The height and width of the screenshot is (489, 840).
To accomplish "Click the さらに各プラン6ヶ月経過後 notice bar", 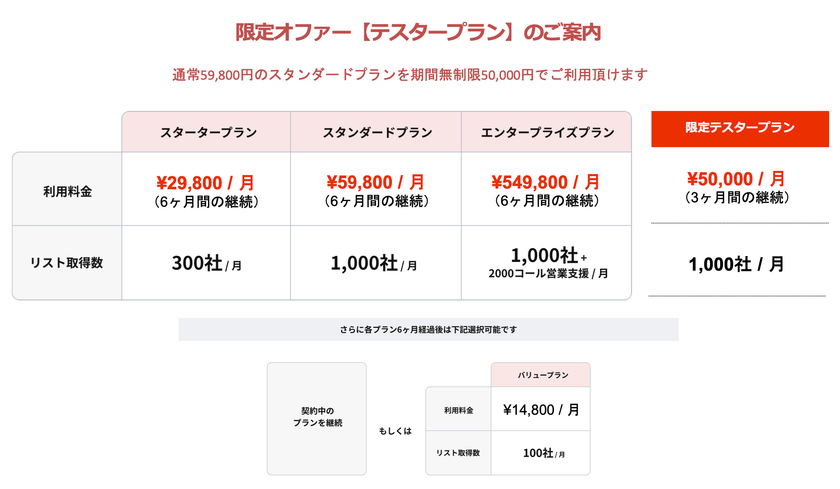I will [428, 329].
